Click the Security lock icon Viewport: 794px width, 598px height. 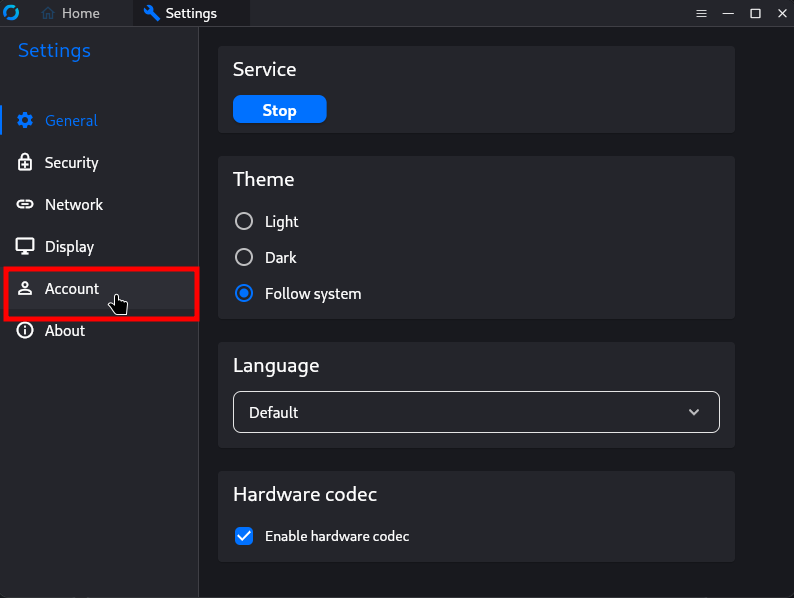point(25,163)
